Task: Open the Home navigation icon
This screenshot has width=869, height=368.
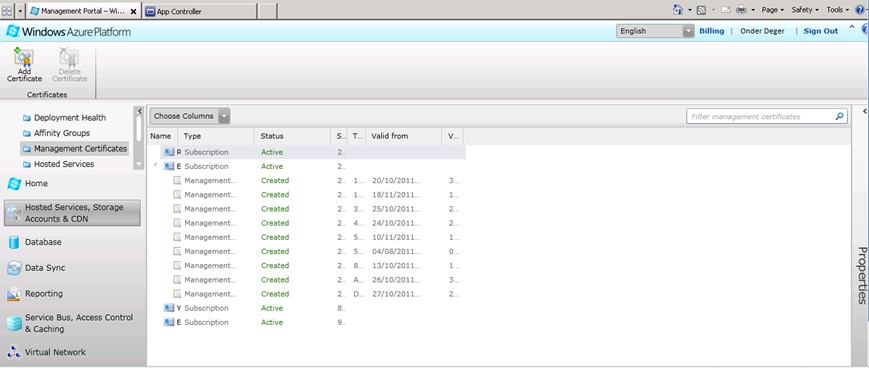Action: click(14, 183)
